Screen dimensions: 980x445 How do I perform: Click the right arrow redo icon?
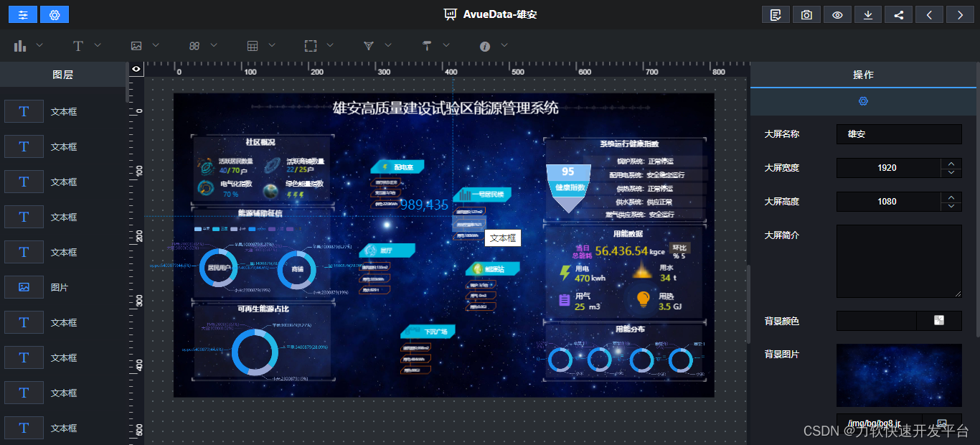click(x=961, y=14)
